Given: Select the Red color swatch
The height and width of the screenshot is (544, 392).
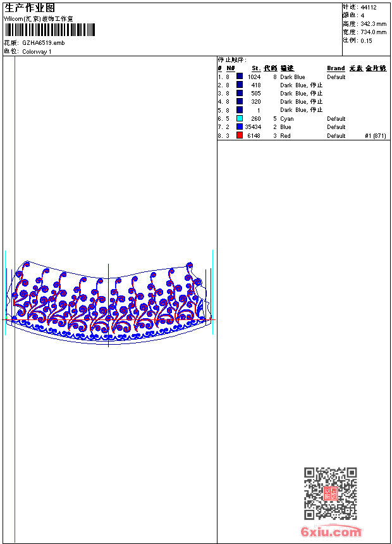Looking at the screenshot, I should [240, 135].
